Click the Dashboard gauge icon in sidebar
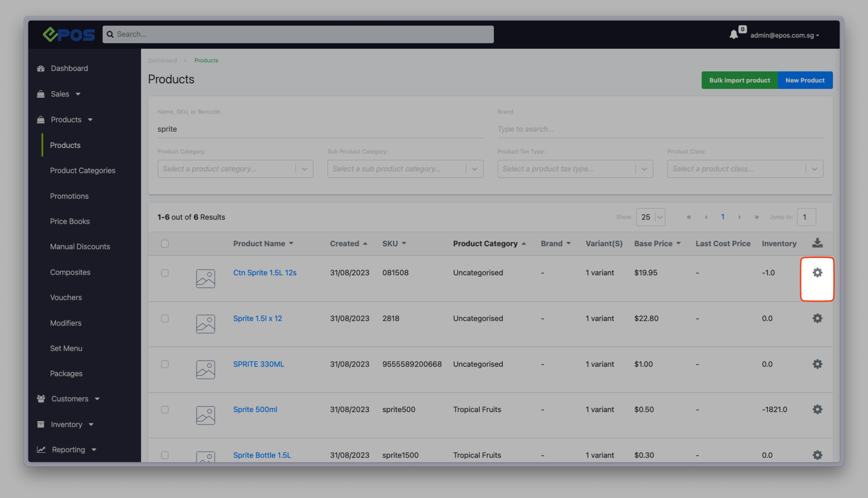 41,68
